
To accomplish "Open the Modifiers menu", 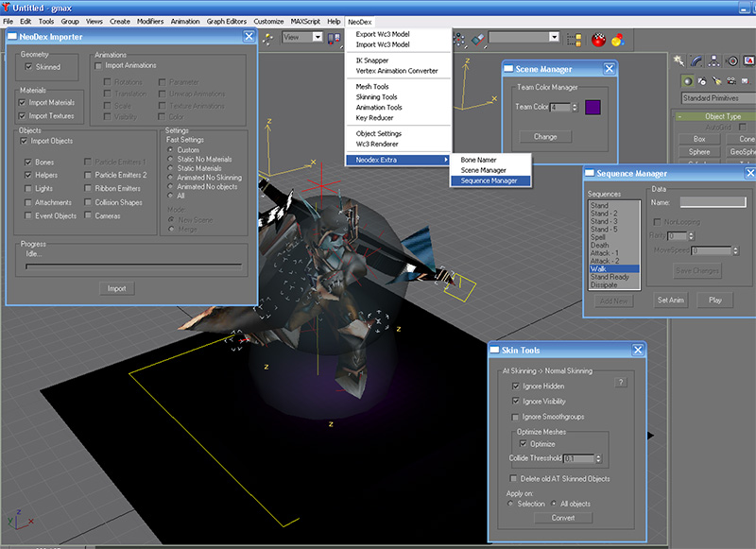I will point(150,21).
